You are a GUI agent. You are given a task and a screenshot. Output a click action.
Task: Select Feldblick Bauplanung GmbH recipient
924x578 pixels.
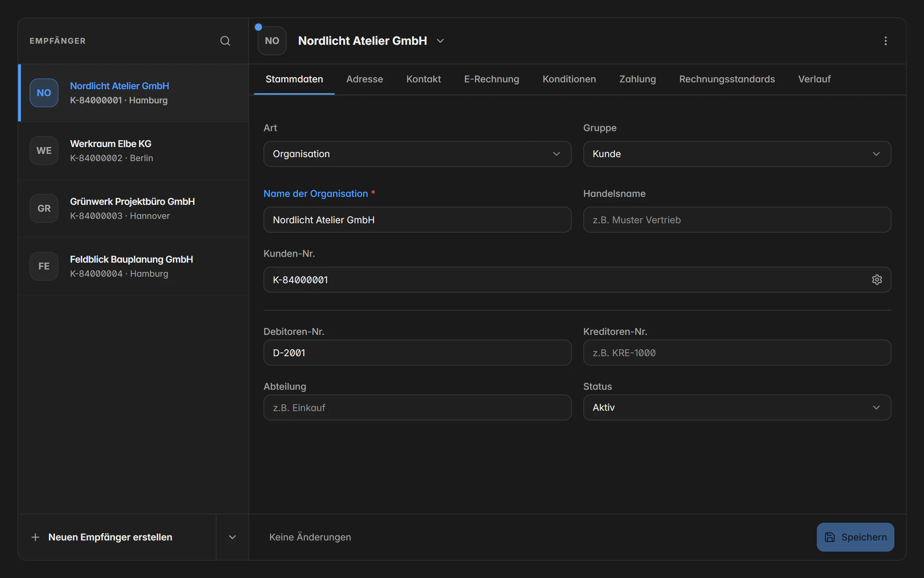click(x=133, y=266)
